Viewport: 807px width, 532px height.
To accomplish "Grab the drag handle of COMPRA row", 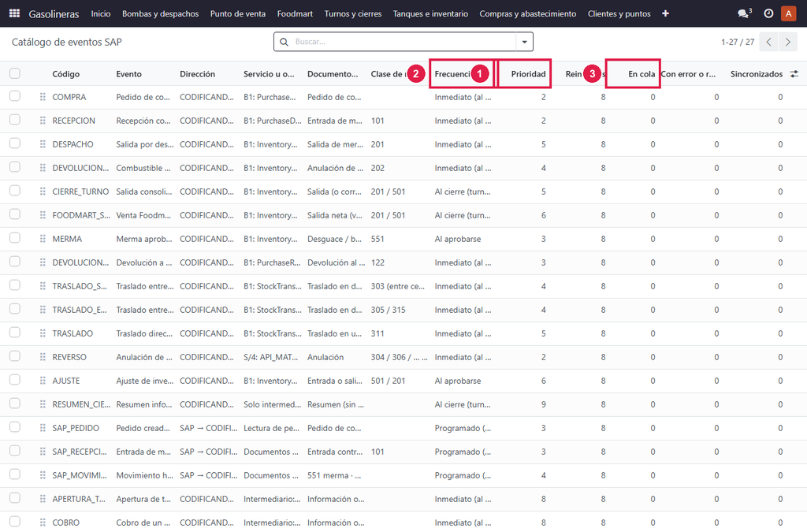I will [43, 97].
